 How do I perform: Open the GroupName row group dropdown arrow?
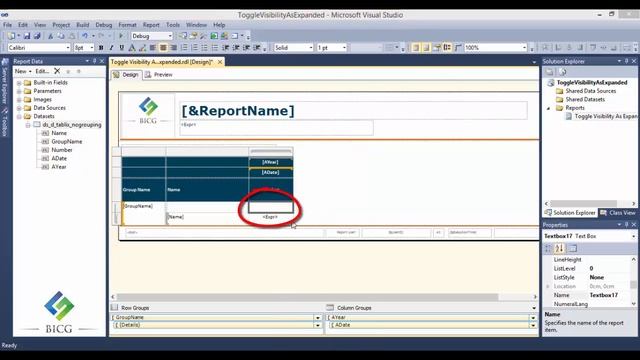point(318,318)
